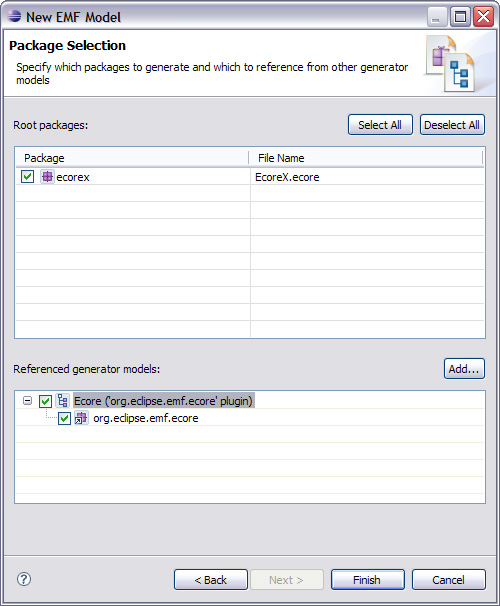
Task: Click Deselect All button
Action: (452, 125)
